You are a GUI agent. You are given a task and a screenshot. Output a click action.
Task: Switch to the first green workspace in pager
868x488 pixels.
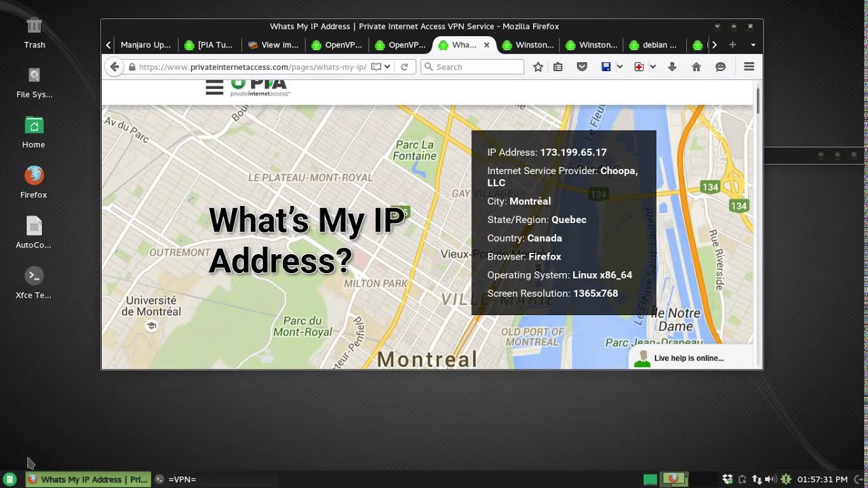[x=650, y=479]
